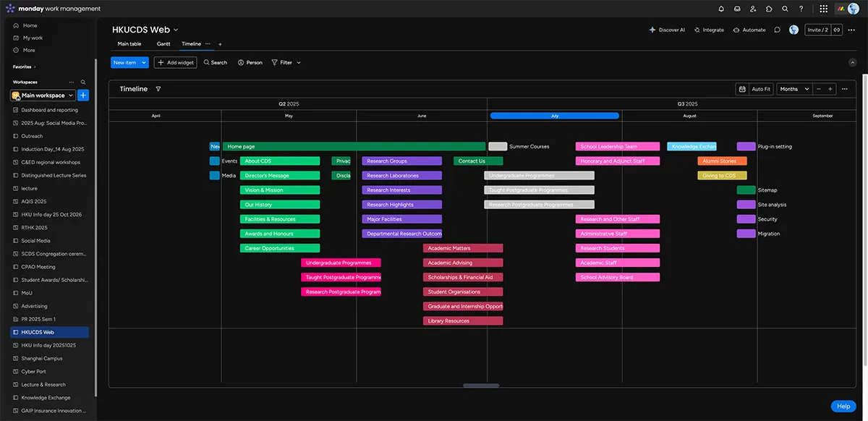Click the Auto Fit button
Viewport: 868px width, 421px height.
pyautogui.click(x=761, y=89)
